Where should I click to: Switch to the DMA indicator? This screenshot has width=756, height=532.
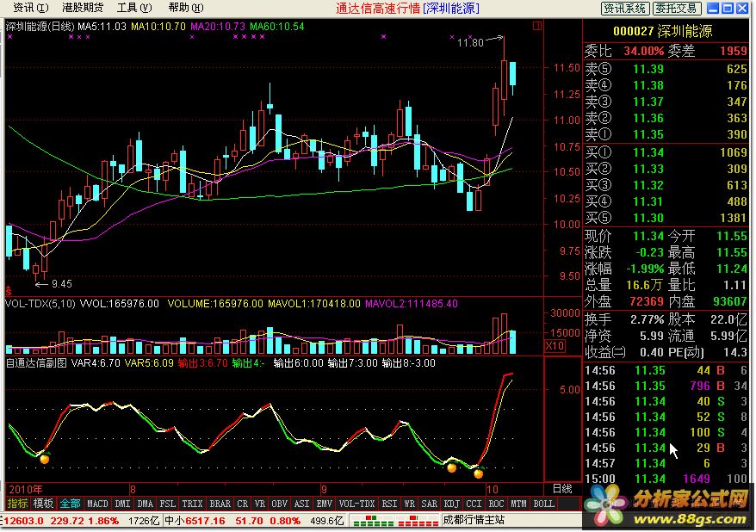146,504
